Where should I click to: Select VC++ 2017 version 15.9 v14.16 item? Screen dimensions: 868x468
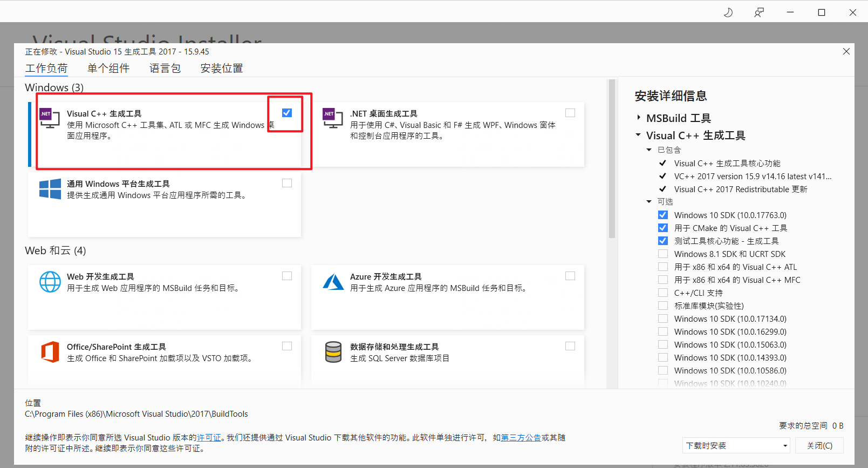pyautogui.click(x=753, y=176)
